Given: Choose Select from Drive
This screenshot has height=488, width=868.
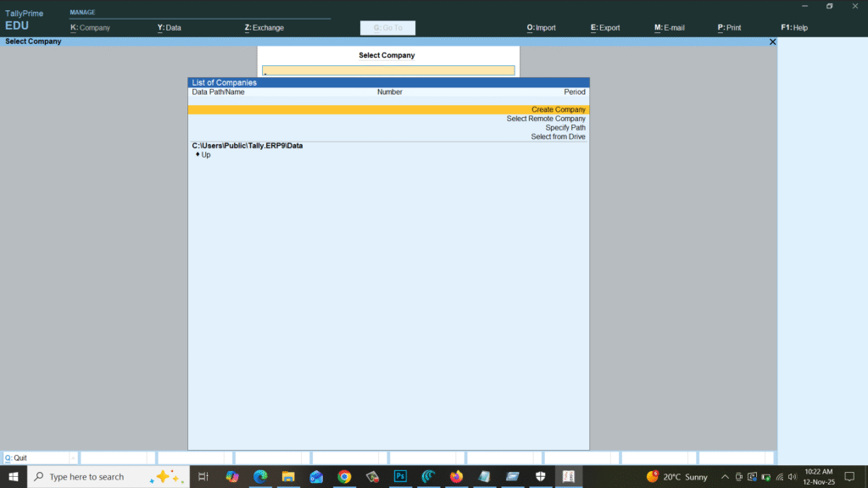Looking at the screenshot, I should tap(559, 136).
